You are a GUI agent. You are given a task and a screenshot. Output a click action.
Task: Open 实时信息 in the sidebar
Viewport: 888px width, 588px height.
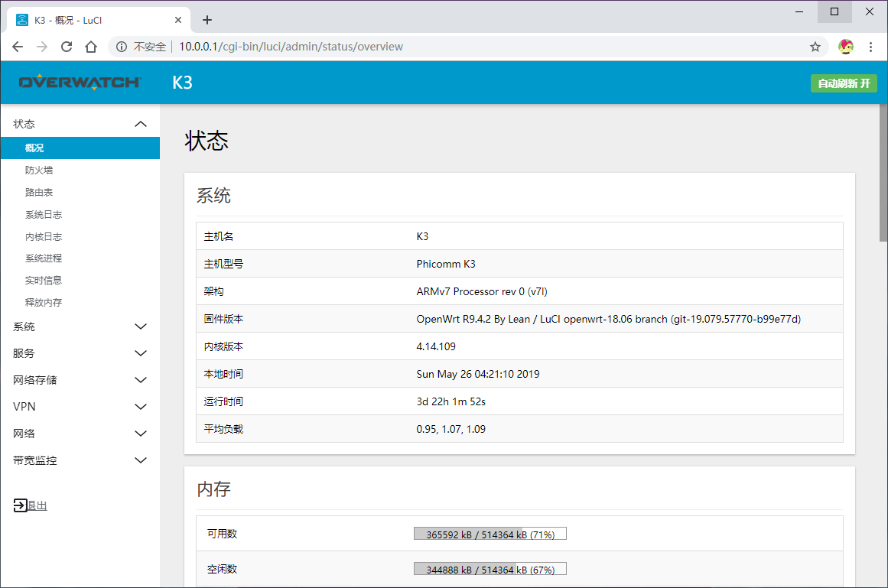click(44, 281)
